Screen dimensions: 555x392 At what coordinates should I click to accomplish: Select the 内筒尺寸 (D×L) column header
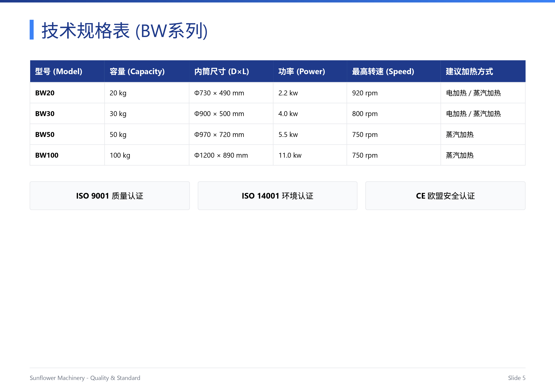[x=231, y=71]
